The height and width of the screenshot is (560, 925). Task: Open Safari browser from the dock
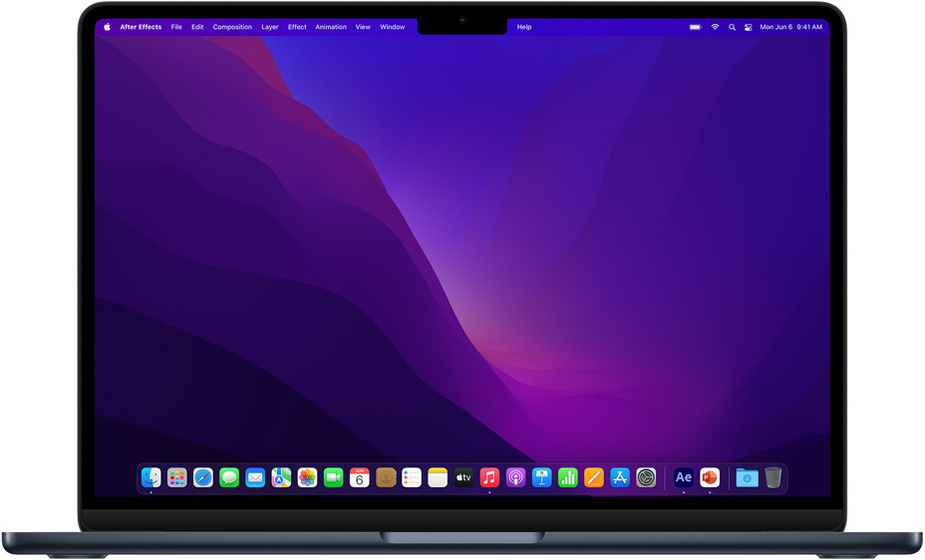click(x=203, y=478)
